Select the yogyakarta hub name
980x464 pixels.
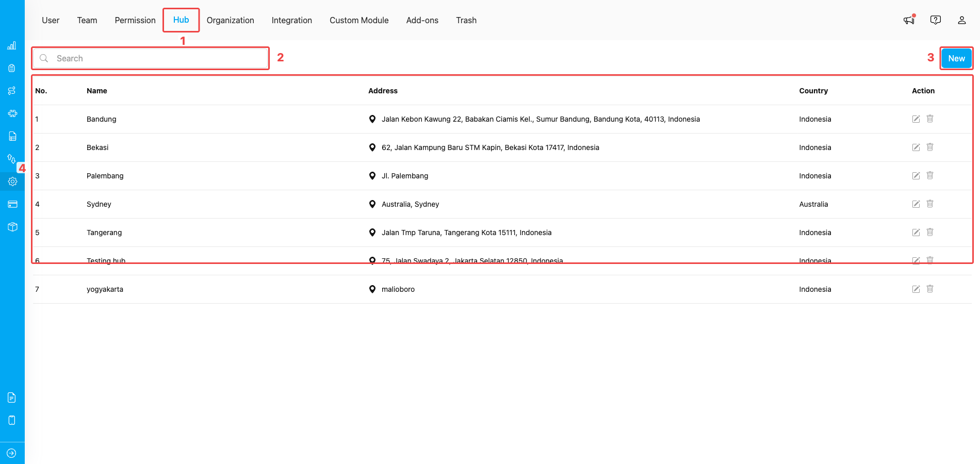105,289
